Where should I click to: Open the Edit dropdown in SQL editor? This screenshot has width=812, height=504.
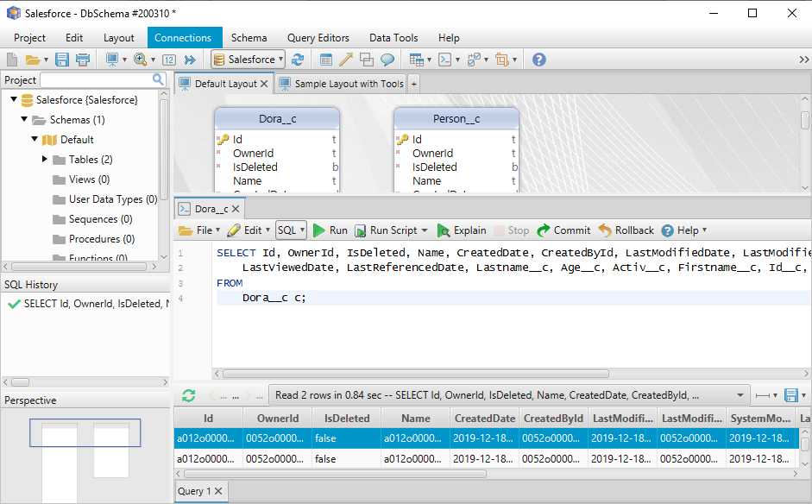click(249, 230)
